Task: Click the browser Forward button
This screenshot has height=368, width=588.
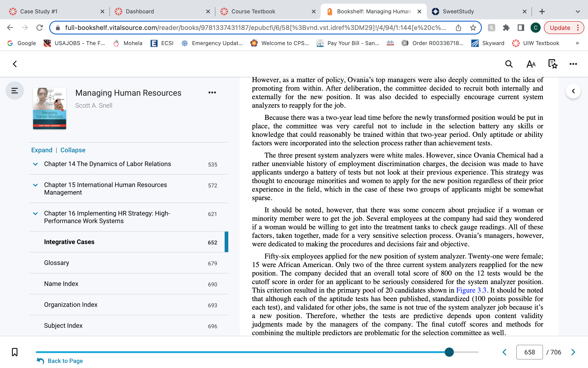Action: click(x=25, y=28)
